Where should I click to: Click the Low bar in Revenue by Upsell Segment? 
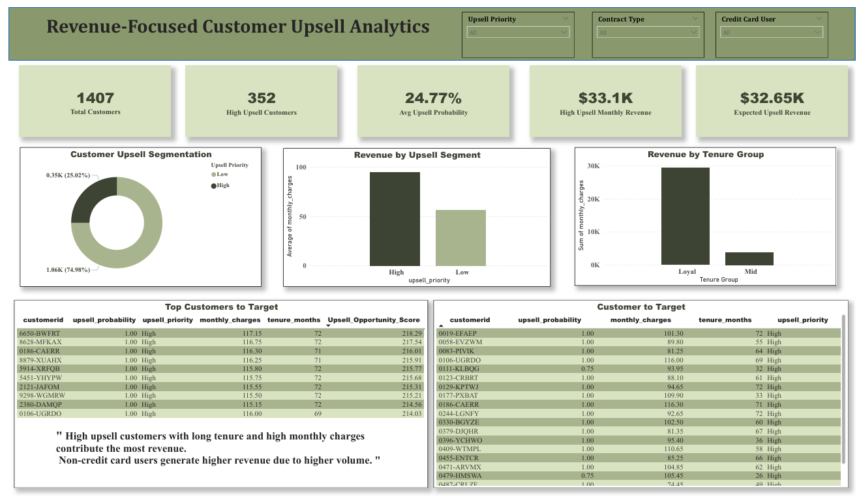pyautogui.click(x=462, y=238)
